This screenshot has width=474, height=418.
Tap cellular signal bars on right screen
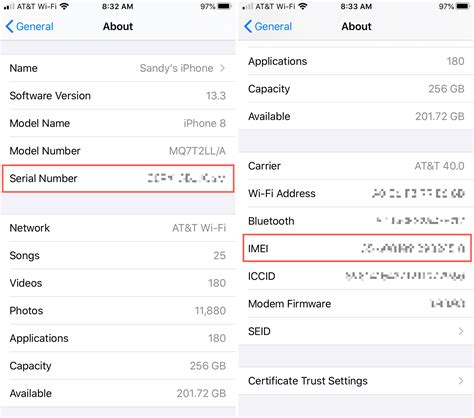248,6
